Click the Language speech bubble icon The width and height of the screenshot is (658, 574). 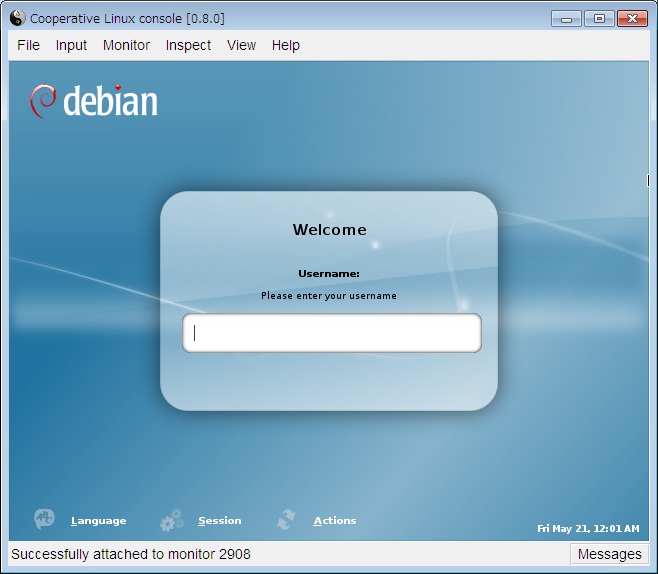coord(45,520)
